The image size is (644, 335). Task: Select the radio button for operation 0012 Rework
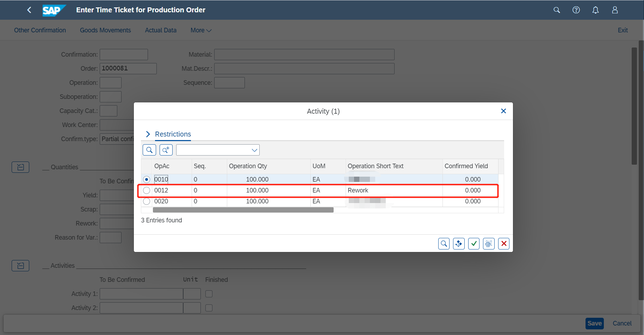pyautogui.click(x=146, y=190)
